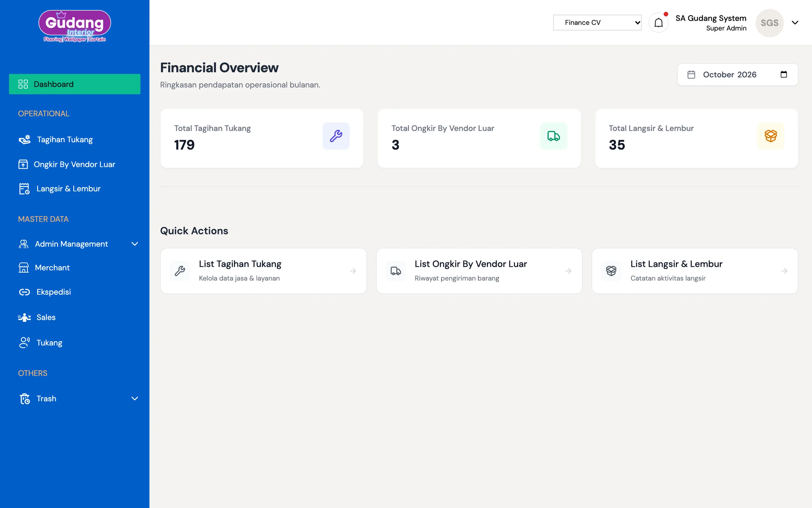Click the SGS user avatar
The image size is (812, 508).
tap(769, 23)
